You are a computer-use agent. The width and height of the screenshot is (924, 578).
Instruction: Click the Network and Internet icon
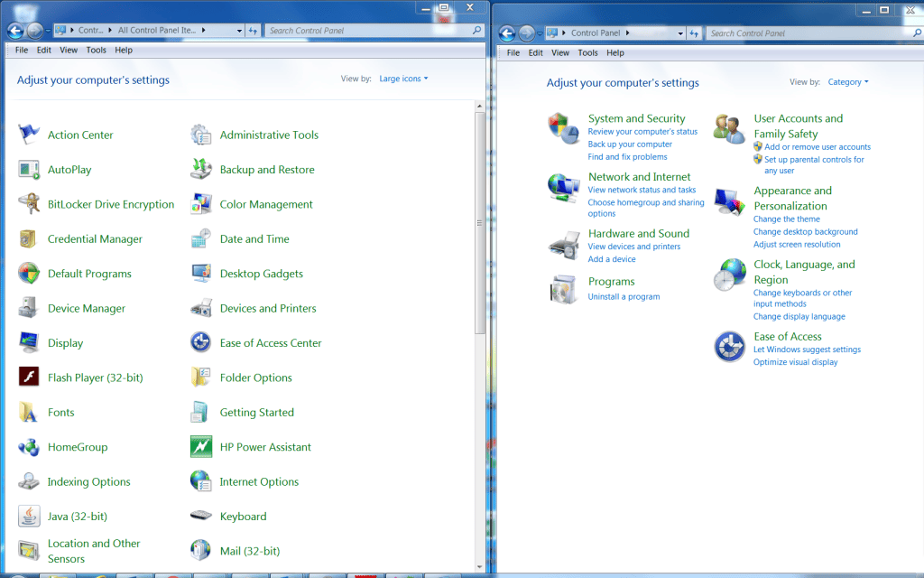563,188
